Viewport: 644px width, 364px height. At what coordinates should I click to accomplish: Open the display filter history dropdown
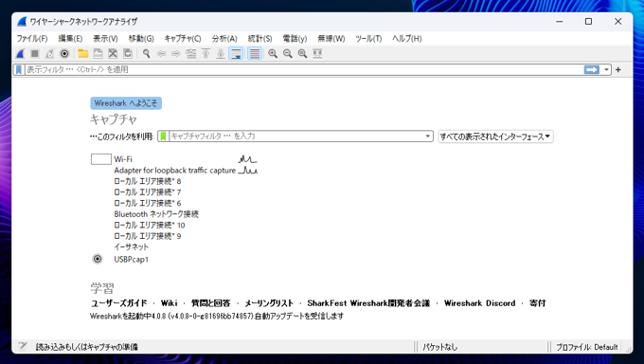point(606,70)
